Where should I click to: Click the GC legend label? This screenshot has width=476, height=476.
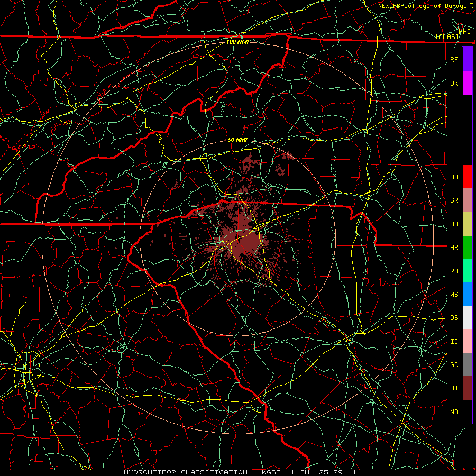click(x=454, y=365)
